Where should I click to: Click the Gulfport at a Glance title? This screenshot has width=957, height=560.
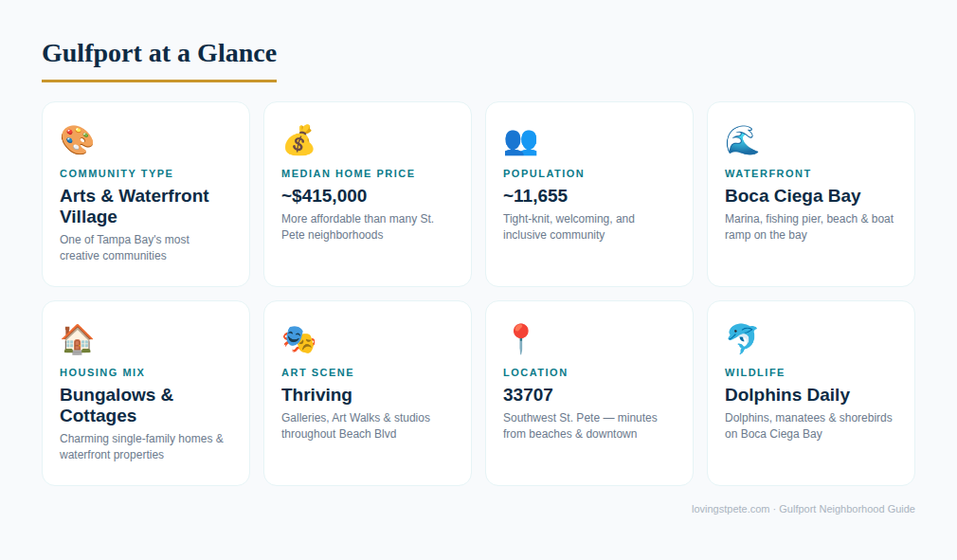pyautogui.click(x=159, y=53)
